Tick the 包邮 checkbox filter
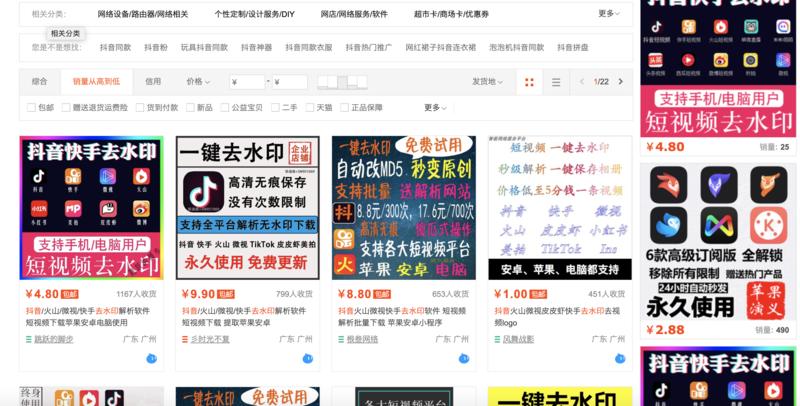The image size is (800, 406). point(31,108)
